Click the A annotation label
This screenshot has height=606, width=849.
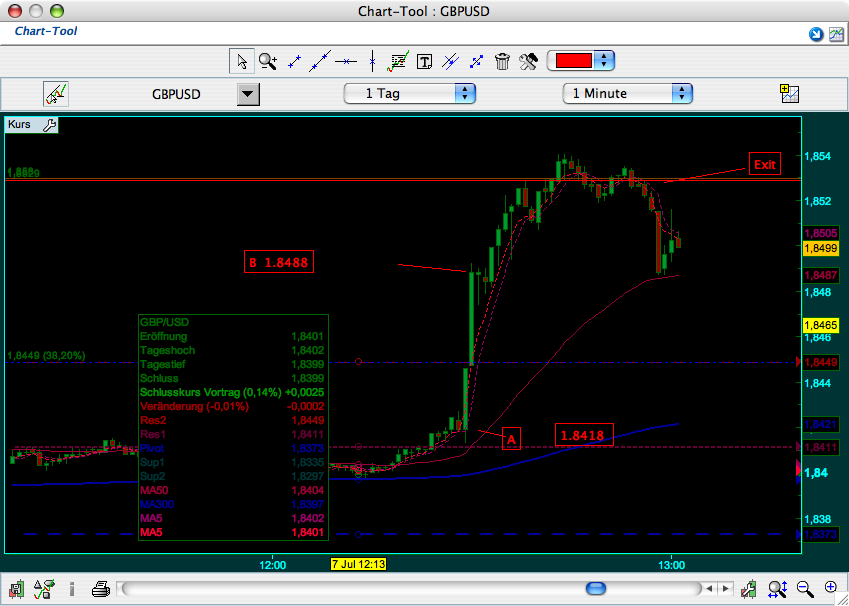pos(511,438)
